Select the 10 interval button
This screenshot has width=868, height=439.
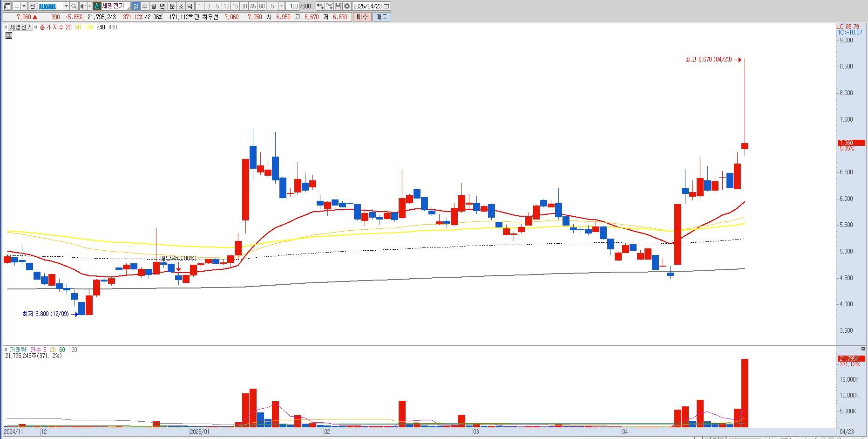point(226,6)
